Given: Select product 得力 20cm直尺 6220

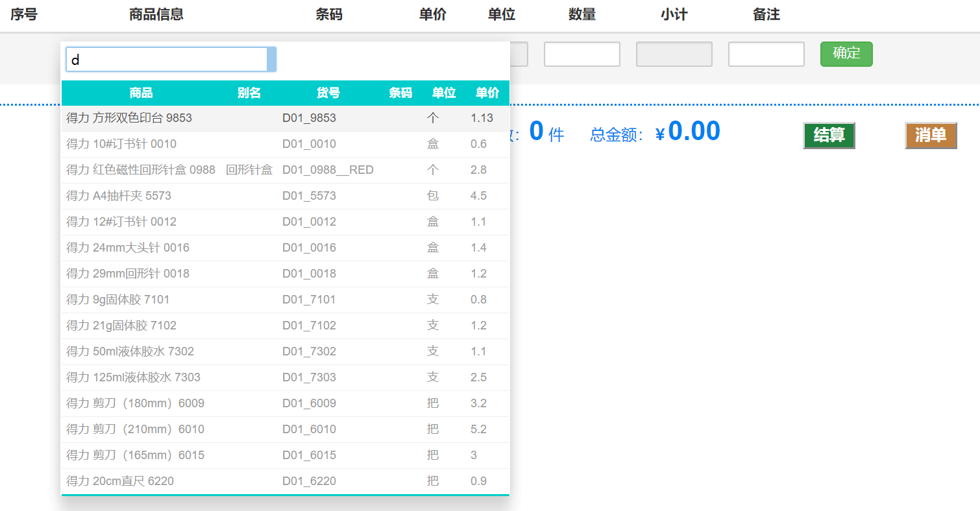Looking at the screenshot, I should tap(286, 481).
